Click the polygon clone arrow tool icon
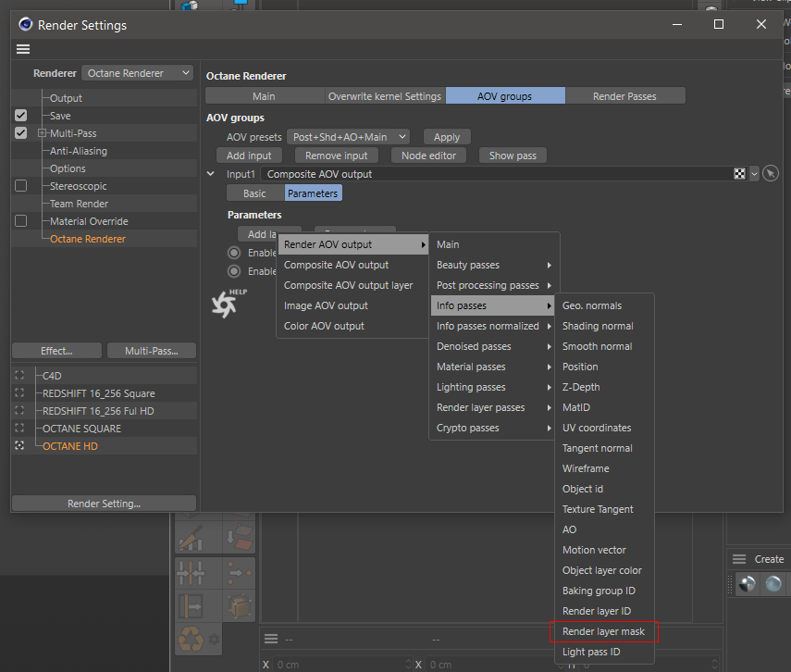 [239, 538]
